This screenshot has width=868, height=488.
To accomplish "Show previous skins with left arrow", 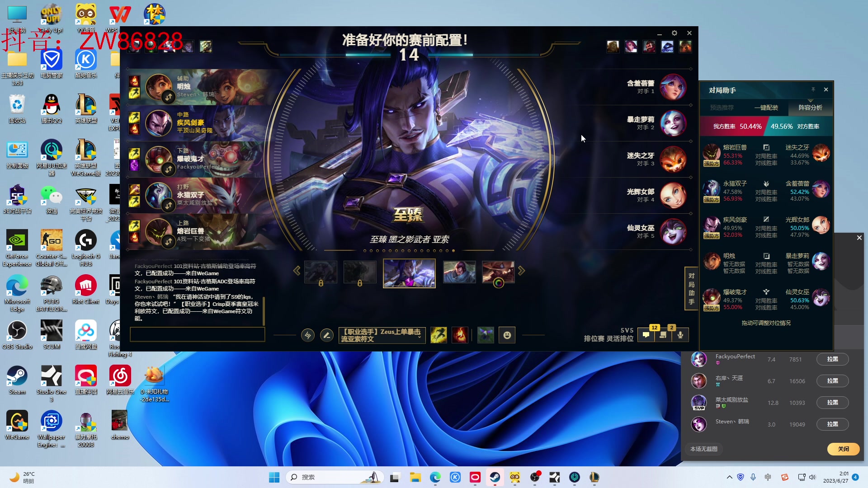I will (297, 271).
